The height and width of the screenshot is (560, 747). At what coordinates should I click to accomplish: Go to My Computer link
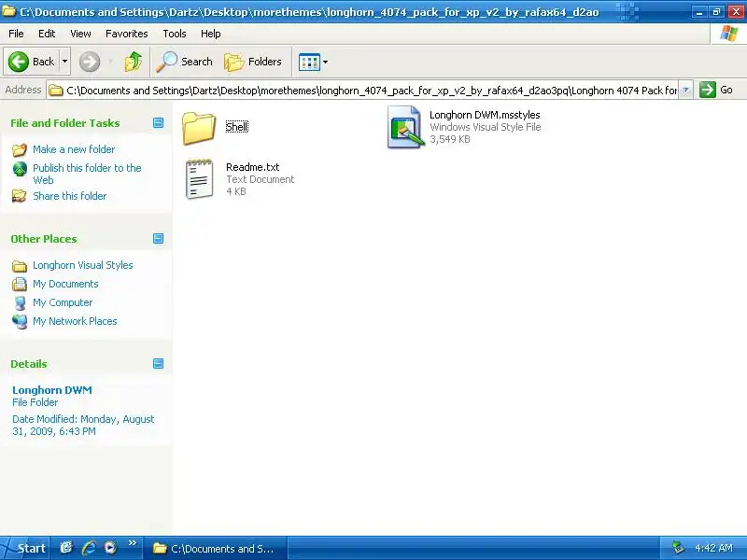pyautogui.click(x=63, y=302)
